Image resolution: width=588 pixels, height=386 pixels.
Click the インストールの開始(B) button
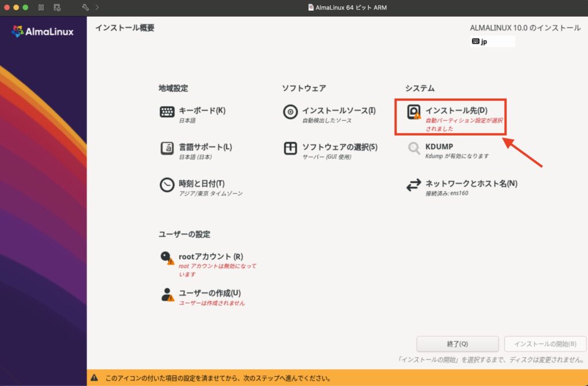546,343
